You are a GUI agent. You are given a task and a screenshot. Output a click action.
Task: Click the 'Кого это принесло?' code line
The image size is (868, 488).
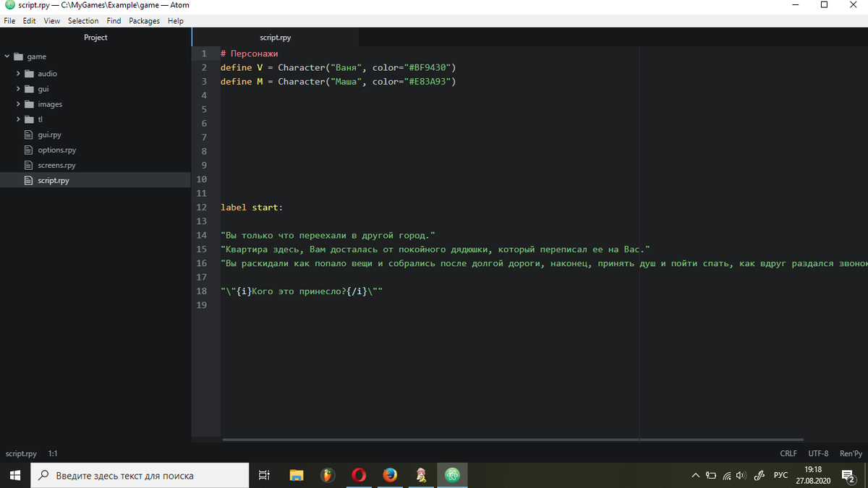(301, 291)
